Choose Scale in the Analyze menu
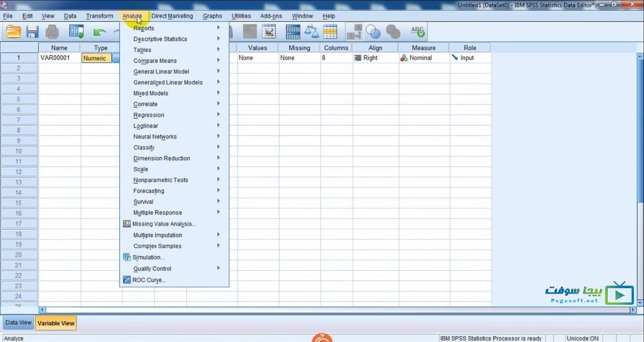 click(174, 169)
